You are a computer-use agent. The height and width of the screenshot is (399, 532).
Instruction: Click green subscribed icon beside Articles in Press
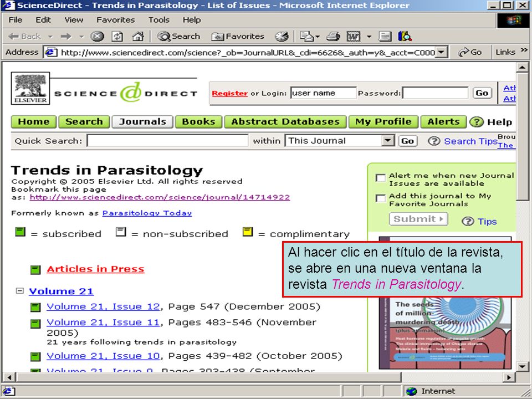(35, 270)
